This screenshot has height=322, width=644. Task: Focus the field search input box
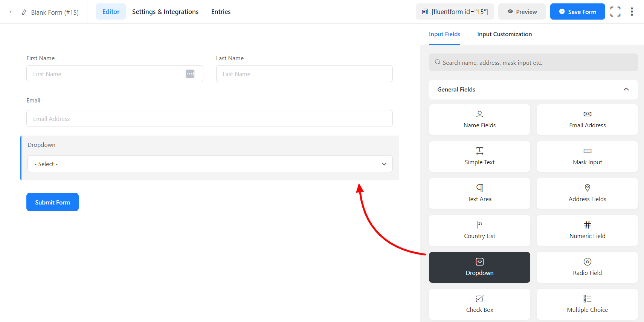[533, 63]
